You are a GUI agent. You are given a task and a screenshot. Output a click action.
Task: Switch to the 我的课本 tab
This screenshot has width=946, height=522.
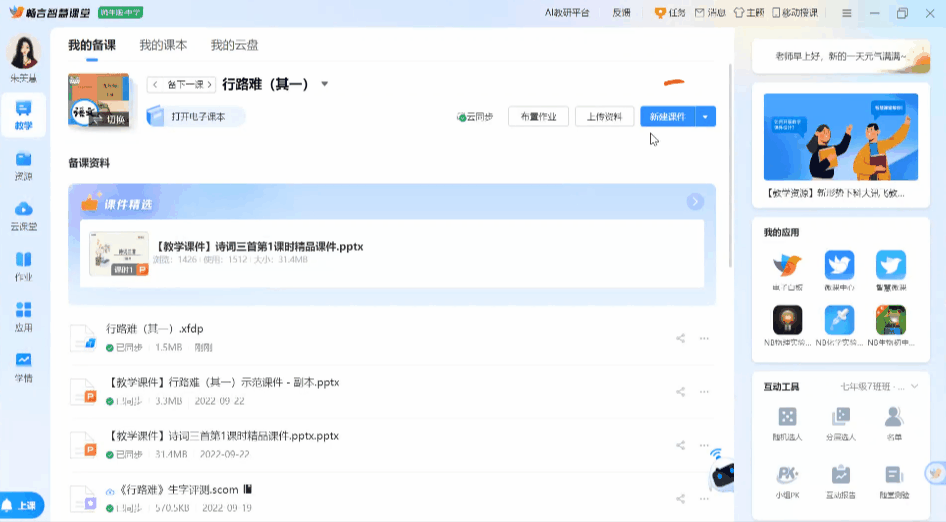[163, 46]
